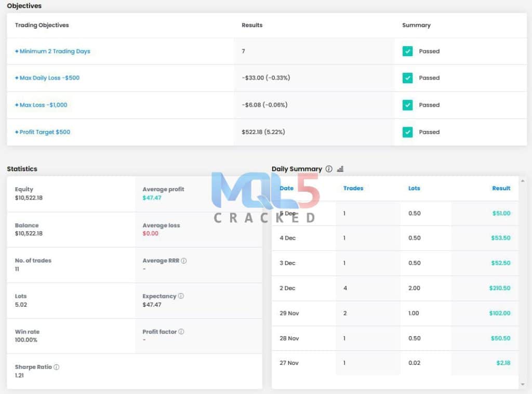The image size is (532, 394).
Task: Open the Expectancy info tooltip icon
Action: click(181, 296)
